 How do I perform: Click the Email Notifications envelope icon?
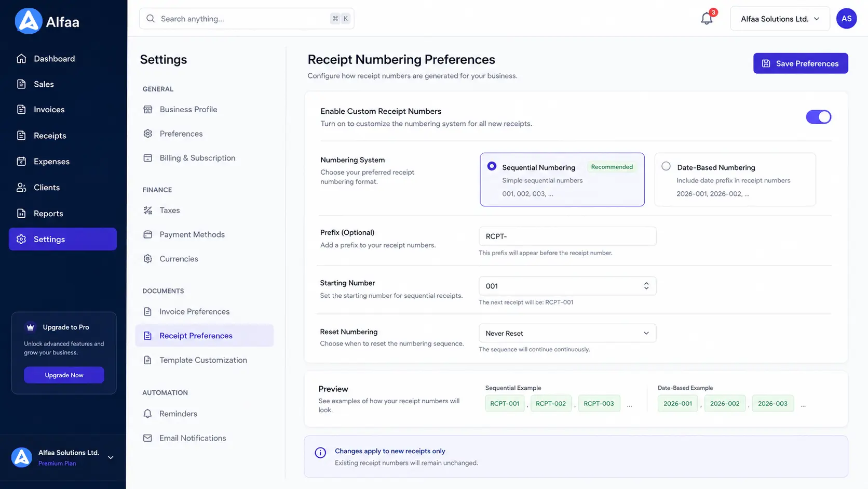coord(148,438)
